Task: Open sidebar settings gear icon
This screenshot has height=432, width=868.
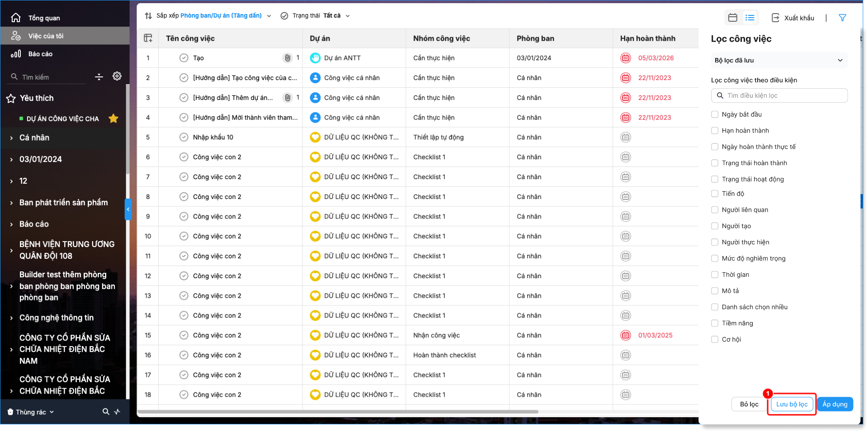Action: pyautogui.click(x=117, y=76)
